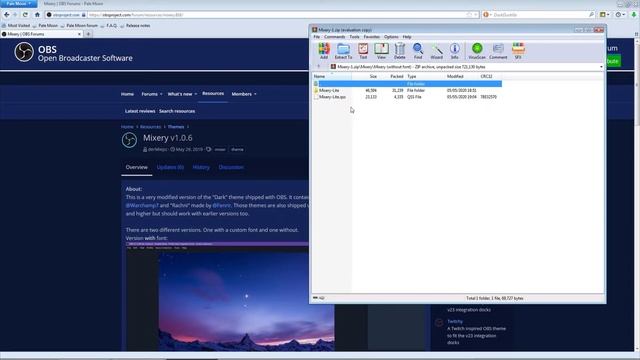Sort the archive list by Size column
This screenshot has height=360, width=640.
pyautogui.click(x=365, y=76)
